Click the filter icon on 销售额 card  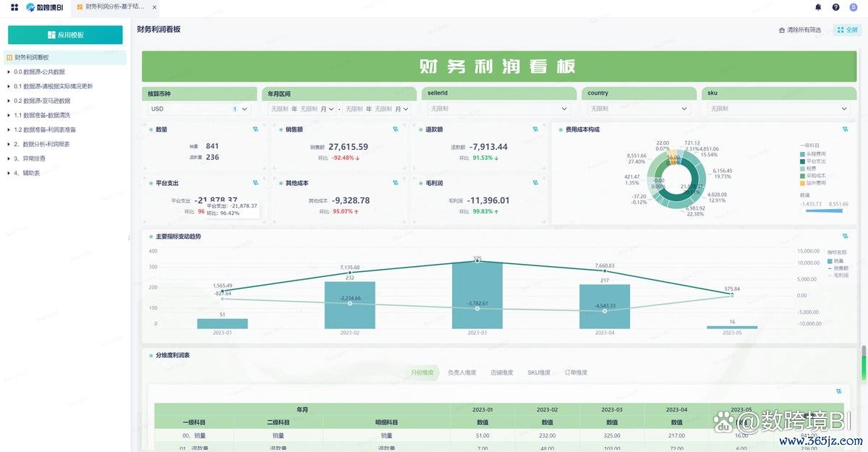(395, 129)
